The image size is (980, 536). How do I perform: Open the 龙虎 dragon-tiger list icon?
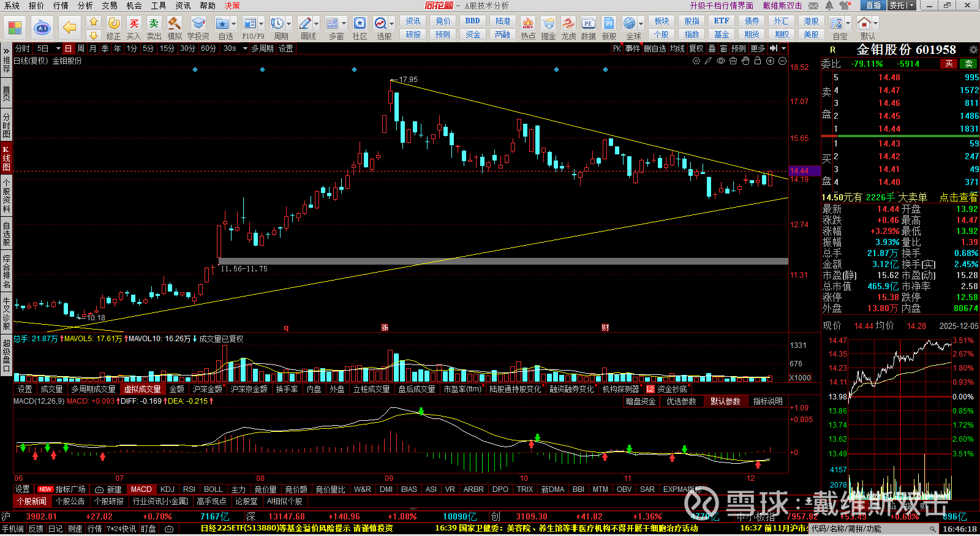coord(568,24)
